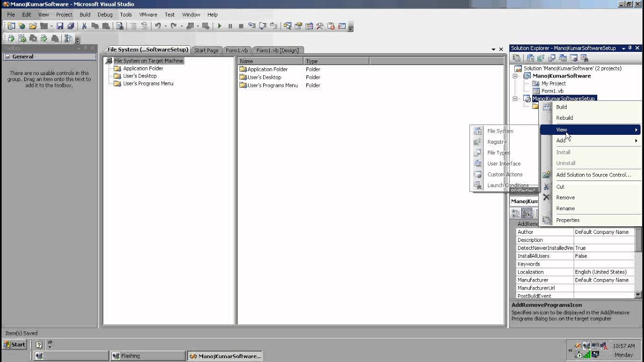Click the first icon in the Build toolbar
644x362 pixels.
(11, 38)
